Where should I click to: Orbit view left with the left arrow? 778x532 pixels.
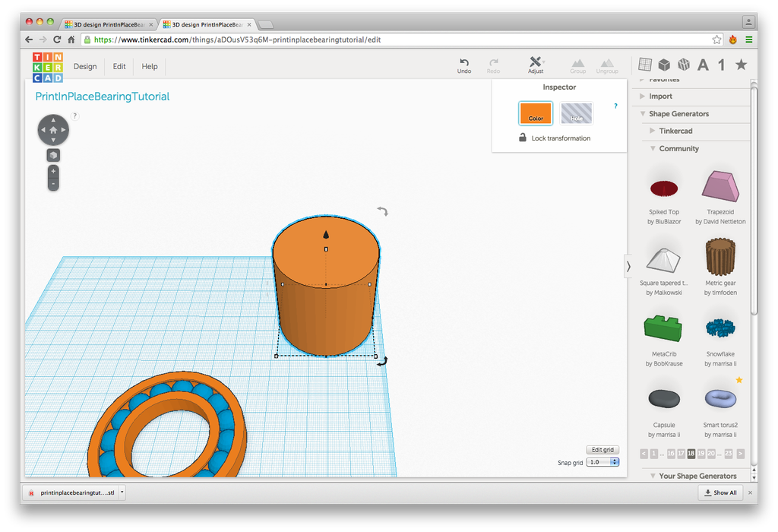(43, 130)
